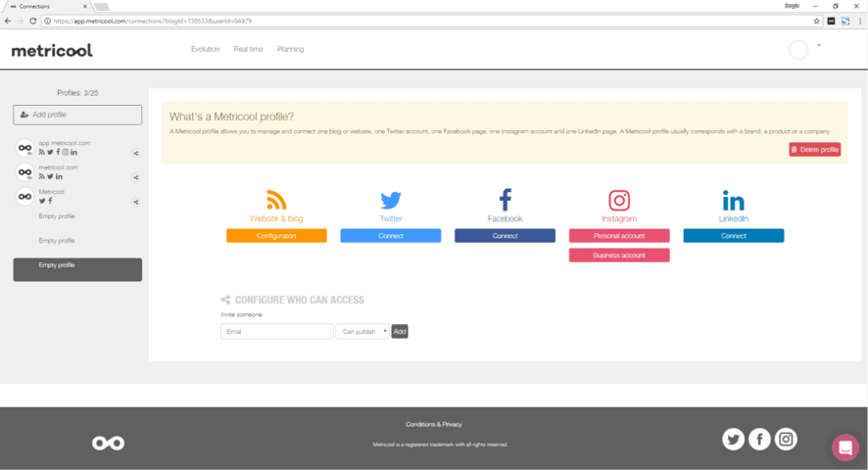Open the browser menu dots
The width and height of the screenshot is (868, 470).
pos(860,21)
